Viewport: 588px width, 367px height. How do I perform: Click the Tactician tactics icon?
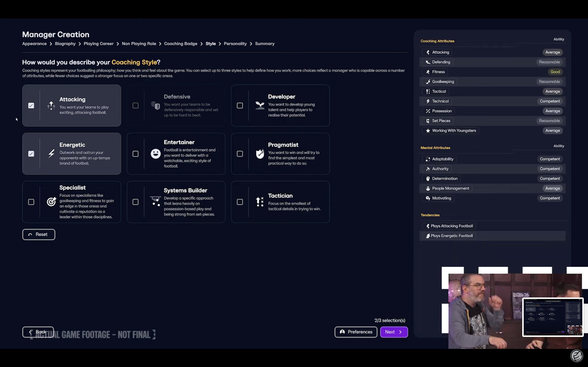260,202
